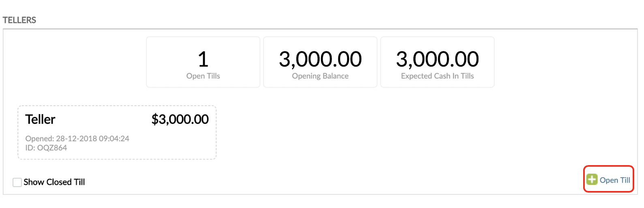Click the Opened 28-12-2018 timestamp
This screenshot has height=208, width=644.
[x=77, y=138]
